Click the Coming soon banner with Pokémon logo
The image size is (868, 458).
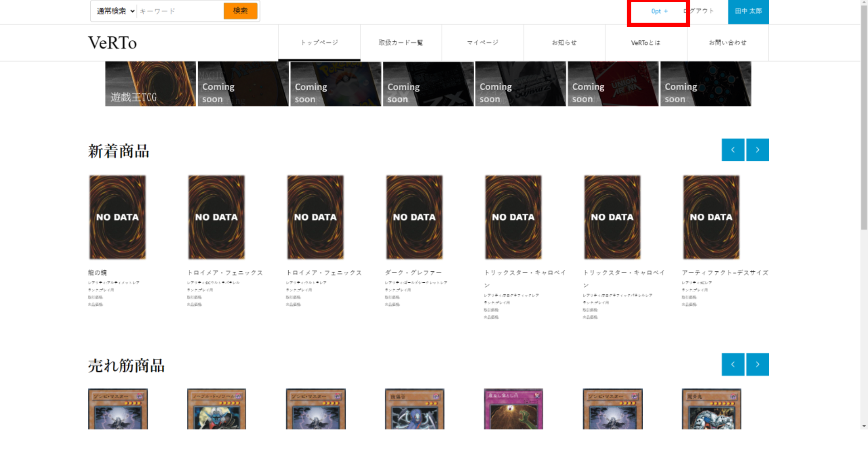click(335, 84)
